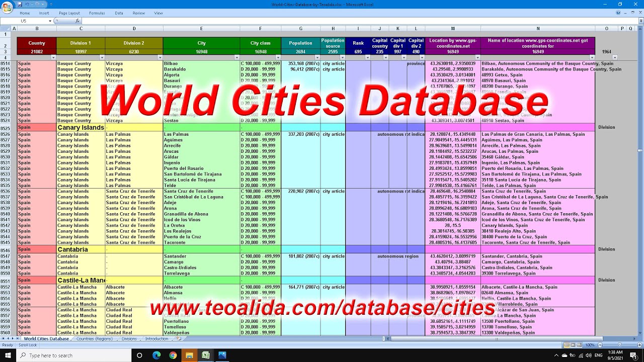Image resolution: width=644 pixels, height=362 pixels.
Task: Open Population source filter dropdown
Action: coord(342,57)
